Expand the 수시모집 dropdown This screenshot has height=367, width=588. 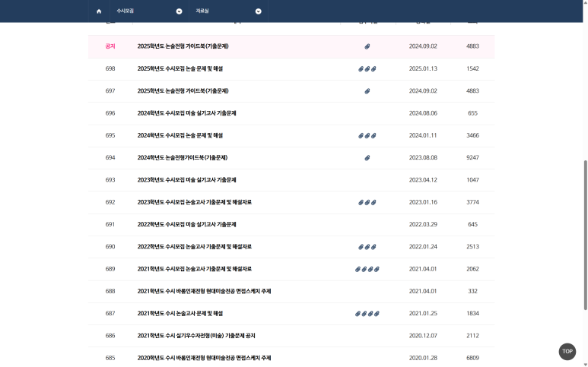[x=148, y=11]
